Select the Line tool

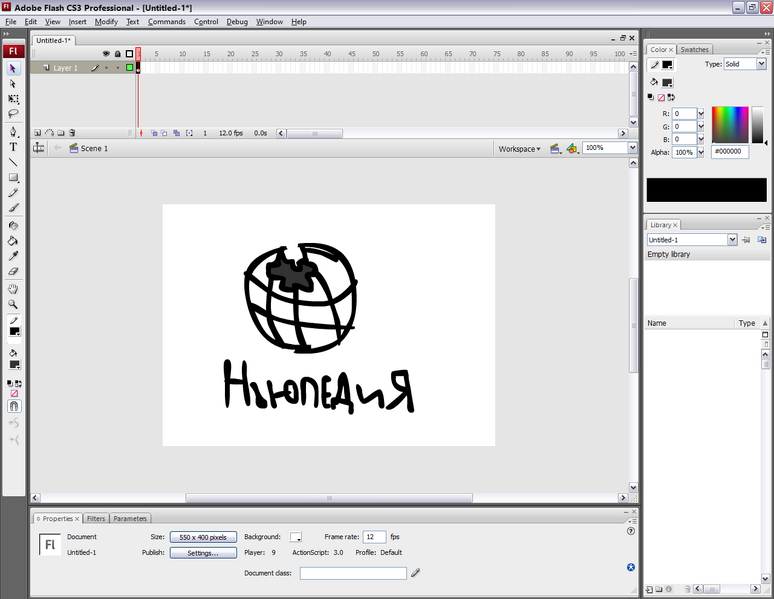click(13, 162)
